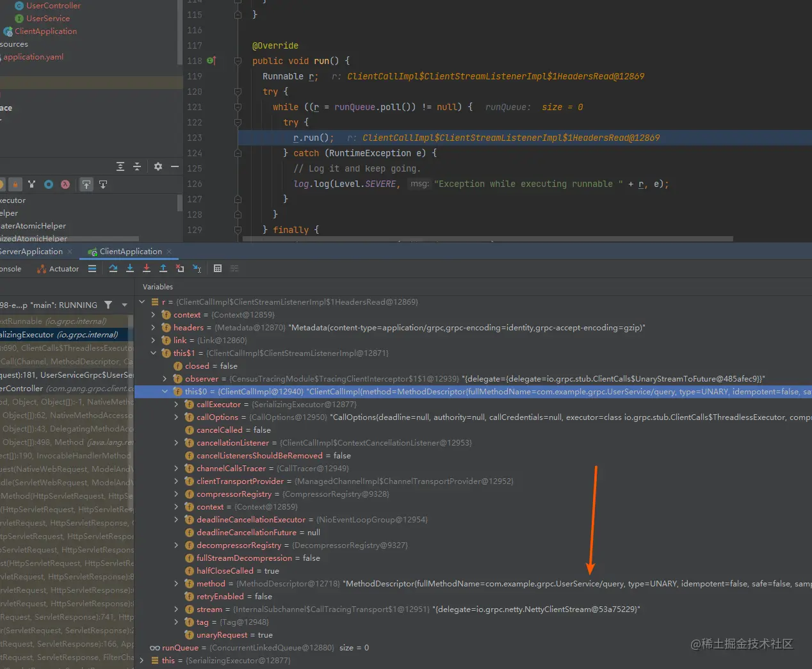Open application.yaml in project tree
The image size is (812, 669).
coord(32,57)
